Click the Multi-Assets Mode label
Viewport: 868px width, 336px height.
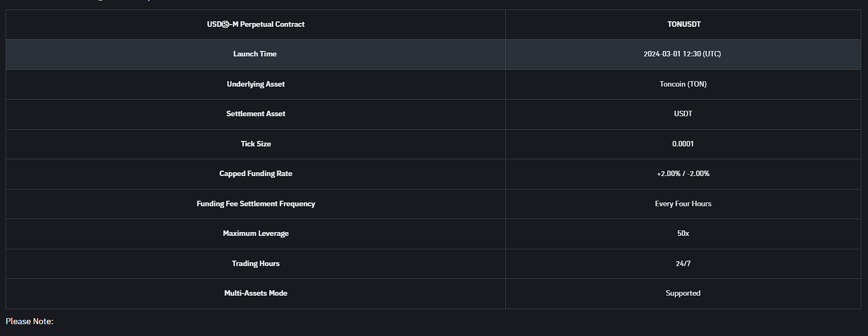click(x=256, y=294)
